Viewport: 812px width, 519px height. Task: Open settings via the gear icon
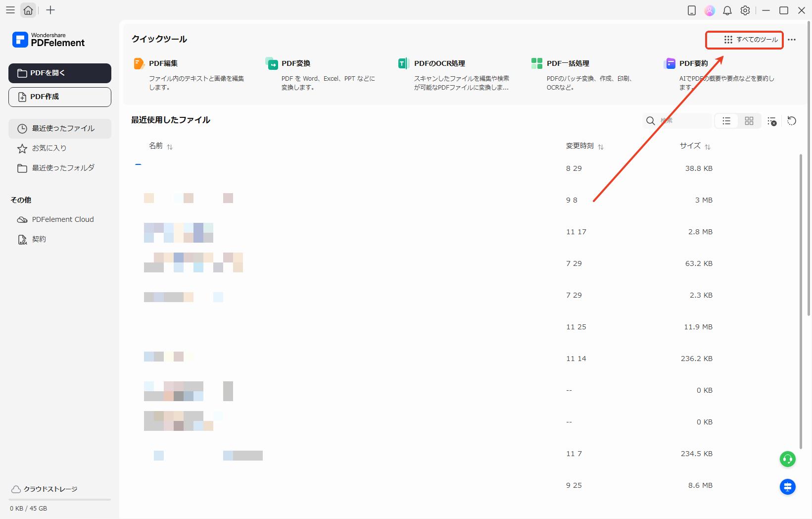pos(745,10)
